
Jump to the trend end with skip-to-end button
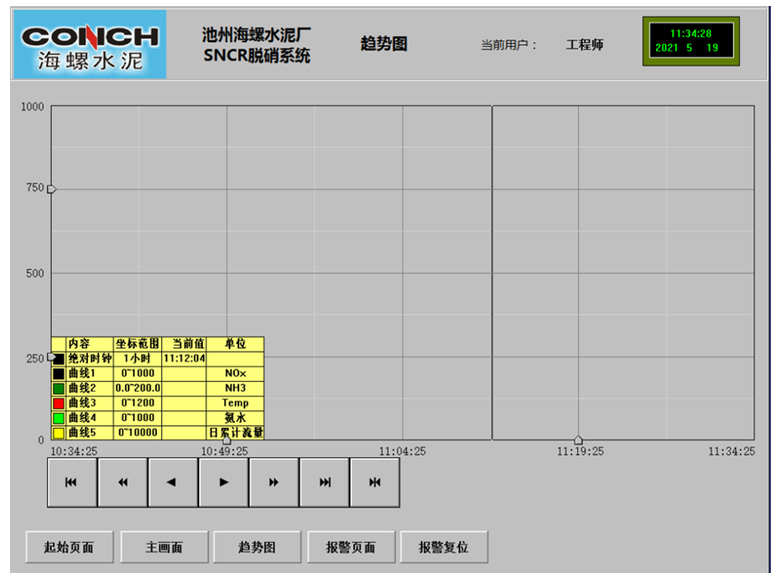click(x=324, y=482)
